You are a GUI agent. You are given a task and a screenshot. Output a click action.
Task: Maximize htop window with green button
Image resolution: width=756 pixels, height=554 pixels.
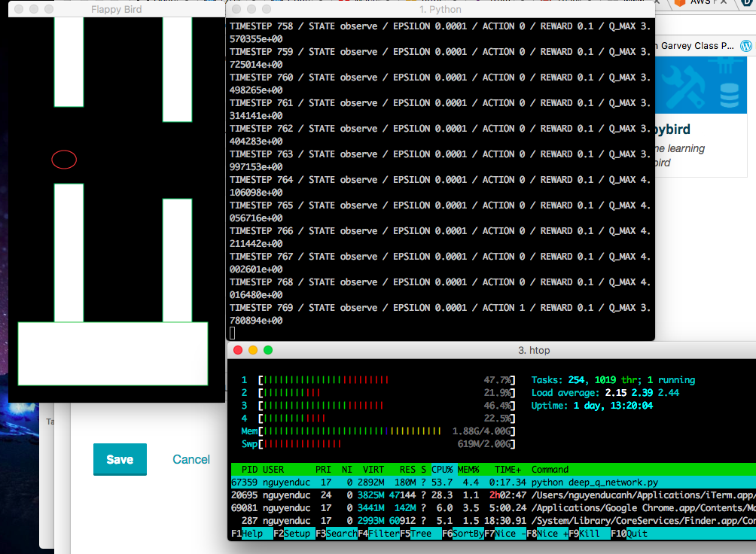click(x=268, y=350)
